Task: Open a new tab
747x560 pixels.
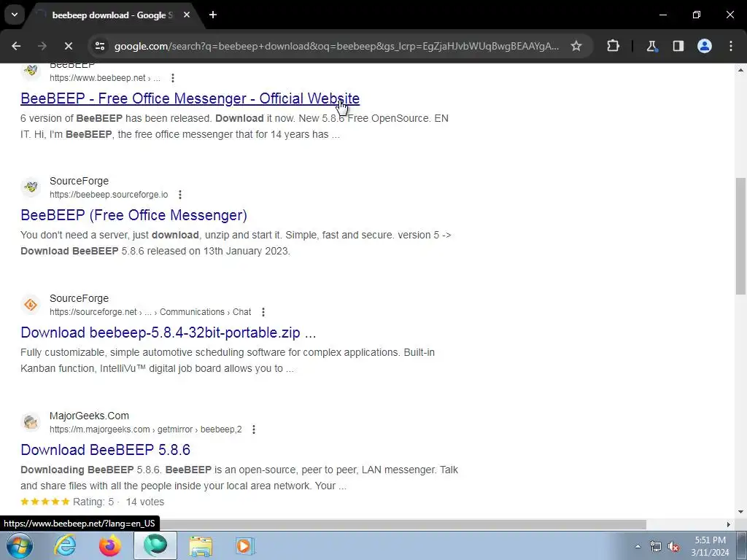Action: (x=213, y=15)
